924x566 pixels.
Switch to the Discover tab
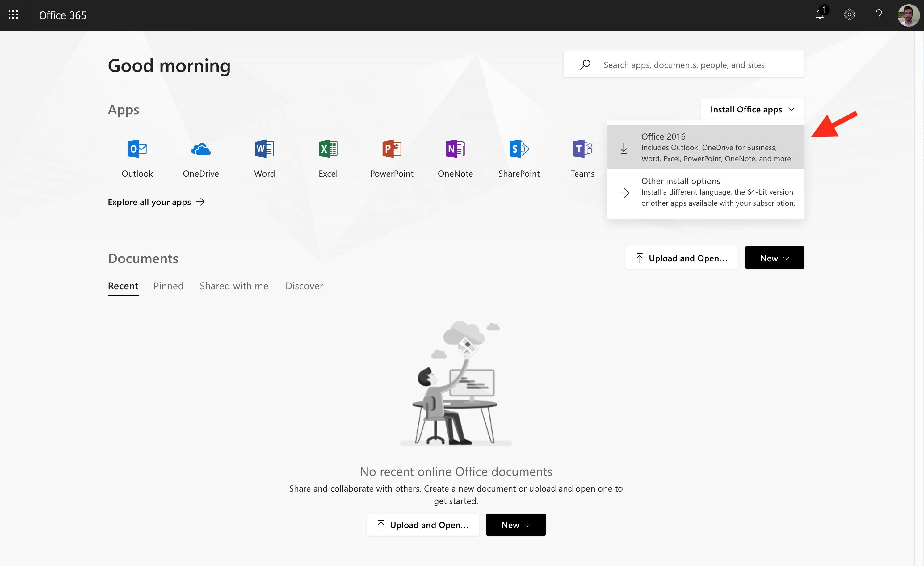point(304,286)
